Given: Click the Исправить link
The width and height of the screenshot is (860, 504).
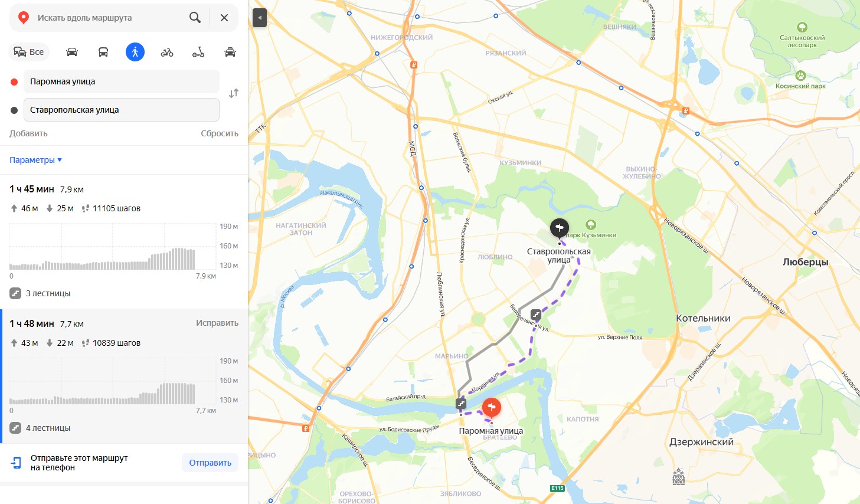Looking at the screenshot, I should click(x=217, y=323).
